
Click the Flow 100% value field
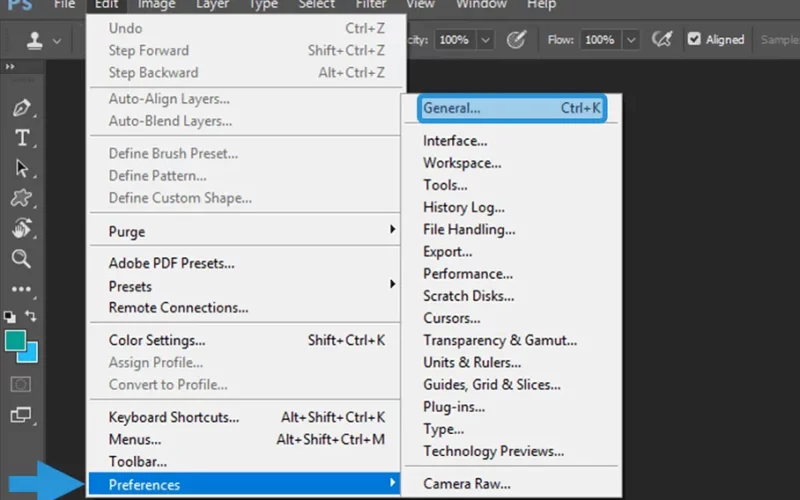601,40
